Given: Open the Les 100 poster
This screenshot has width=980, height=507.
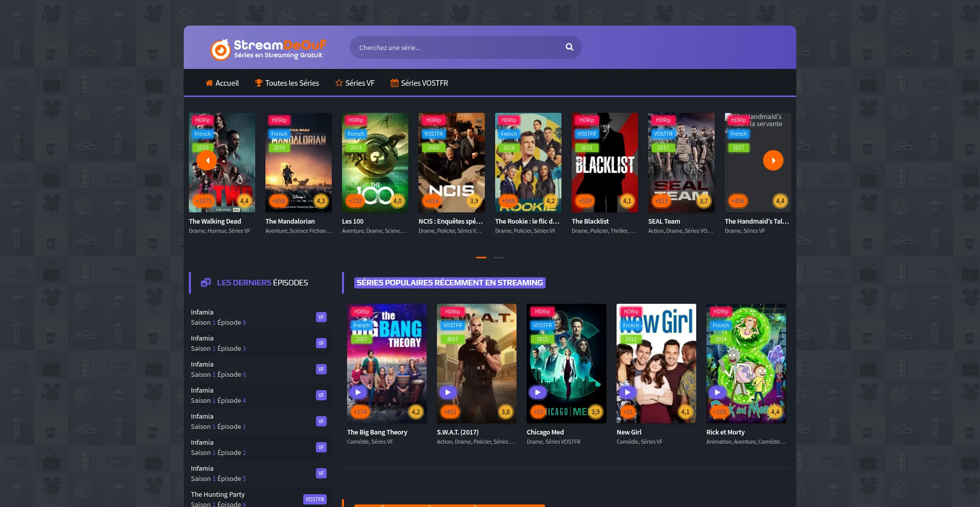Looking at the screenshot, I should point(375,162).
